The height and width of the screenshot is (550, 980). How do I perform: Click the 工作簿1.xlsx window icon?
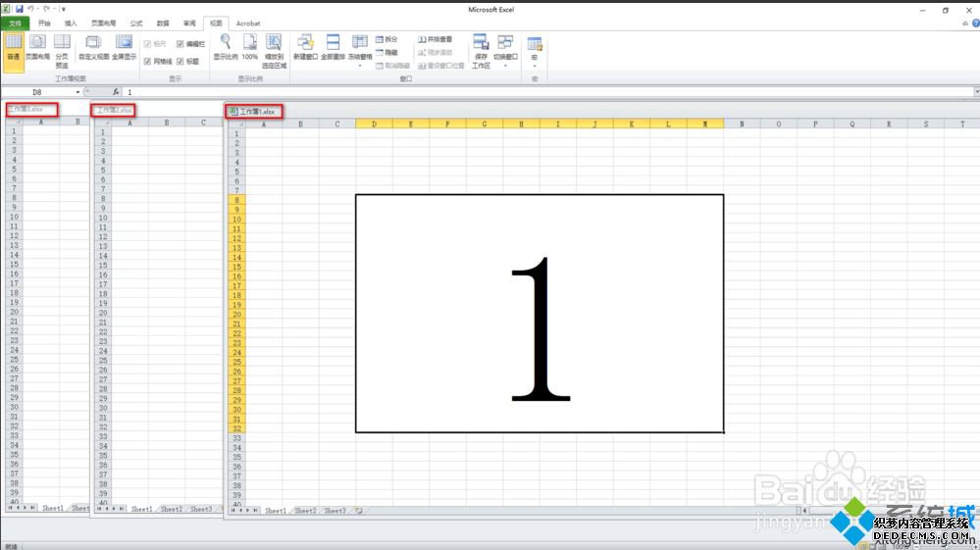click(x=233, y=111)
